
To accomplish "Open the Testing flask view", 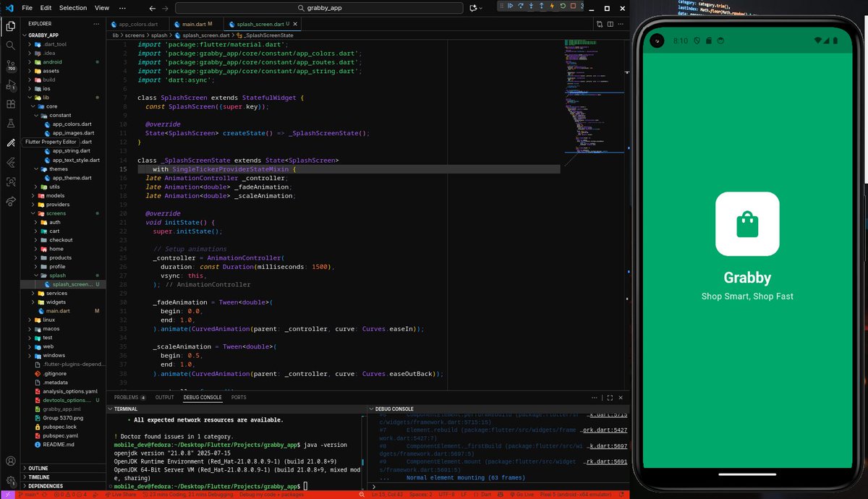I will (10, 124).
